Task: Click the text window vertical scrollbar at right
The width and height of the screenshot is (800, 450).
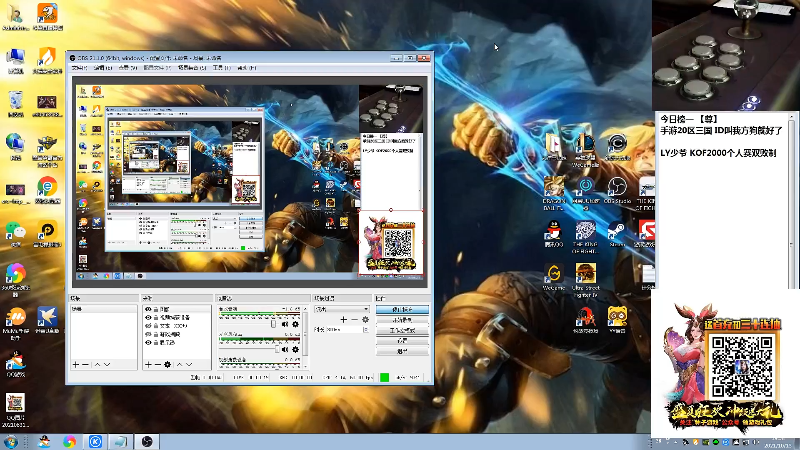Action: [x=791, y=202]
